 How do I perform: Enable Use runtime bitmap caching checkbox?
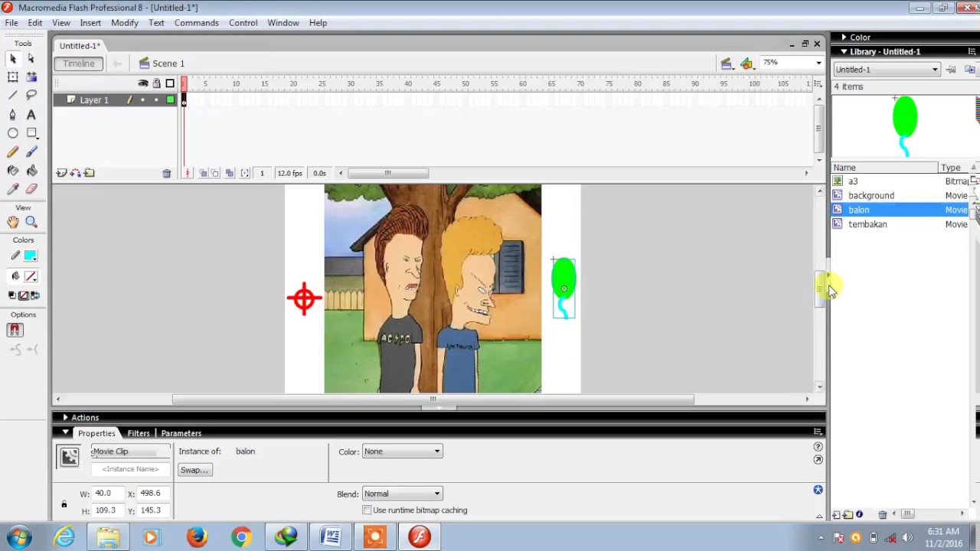click(367, 510)
